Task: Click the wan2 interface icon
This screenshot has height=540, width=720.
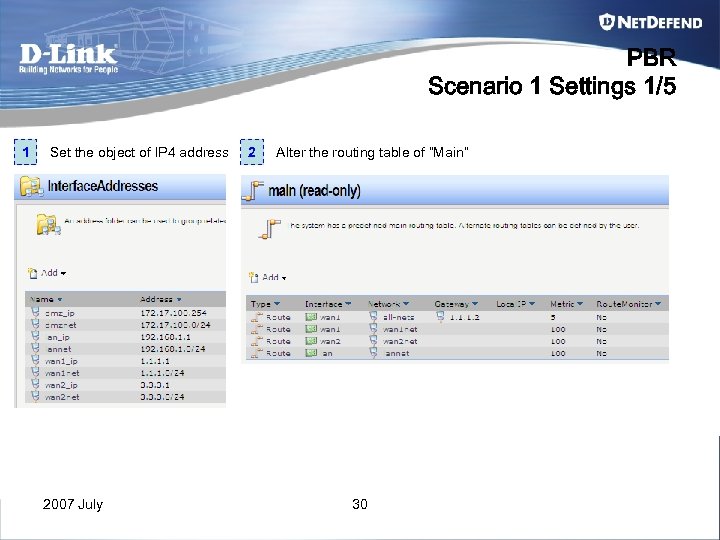Action: click(x=311, y=341)
